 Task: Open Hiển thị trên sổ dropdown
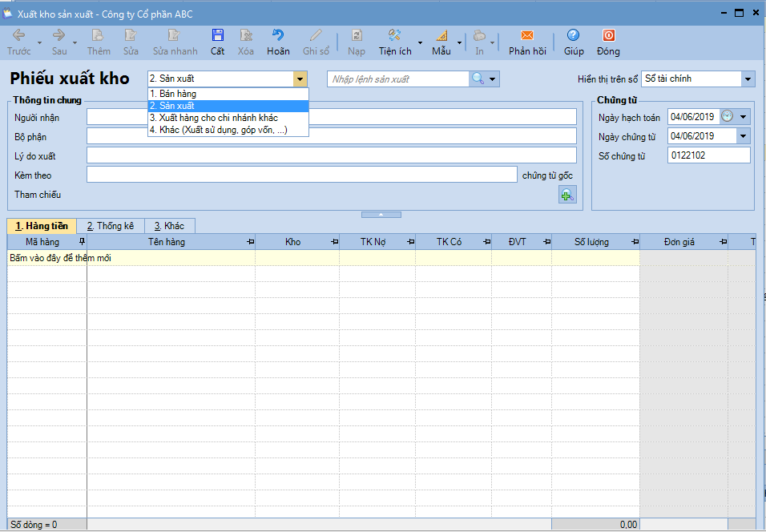[748, 79]
